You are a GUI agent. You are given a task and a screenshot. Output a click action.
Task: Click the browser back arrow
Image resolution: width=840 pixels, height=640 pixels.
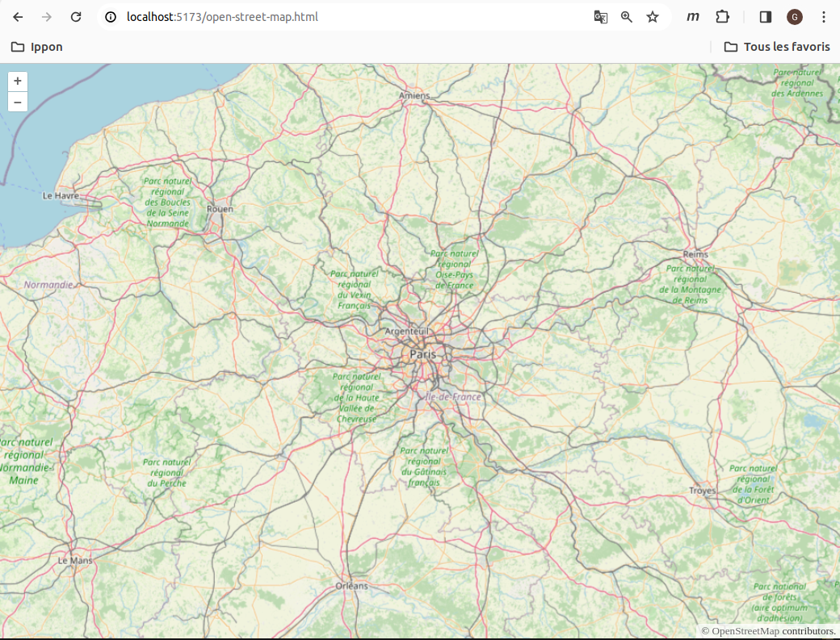[x=17, y=16]
